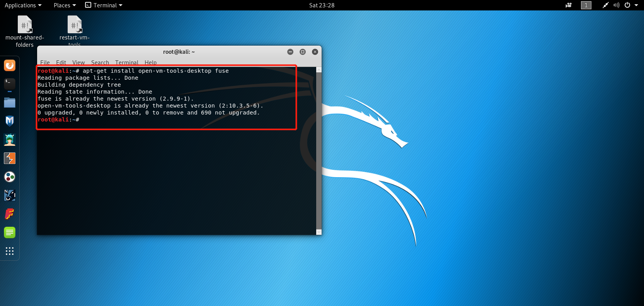Open Armitage icon in the dock
The width and height of the screenshot is (644, 306).
click(10, 140)
